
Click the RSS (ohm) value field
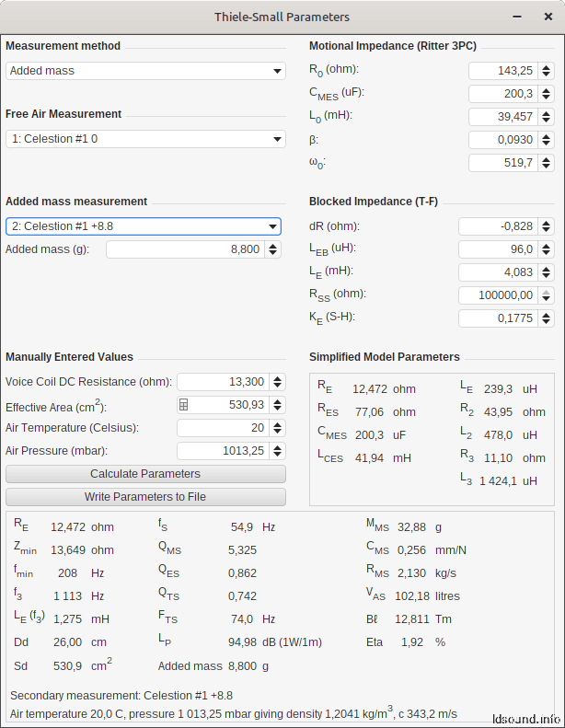pos(498,295)
